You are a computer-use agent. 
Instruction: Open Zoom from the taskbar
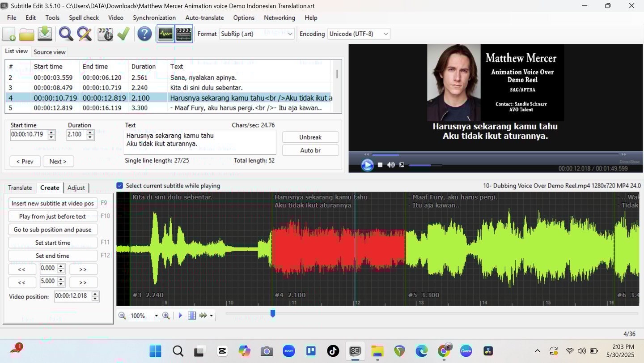coord(289,351)
